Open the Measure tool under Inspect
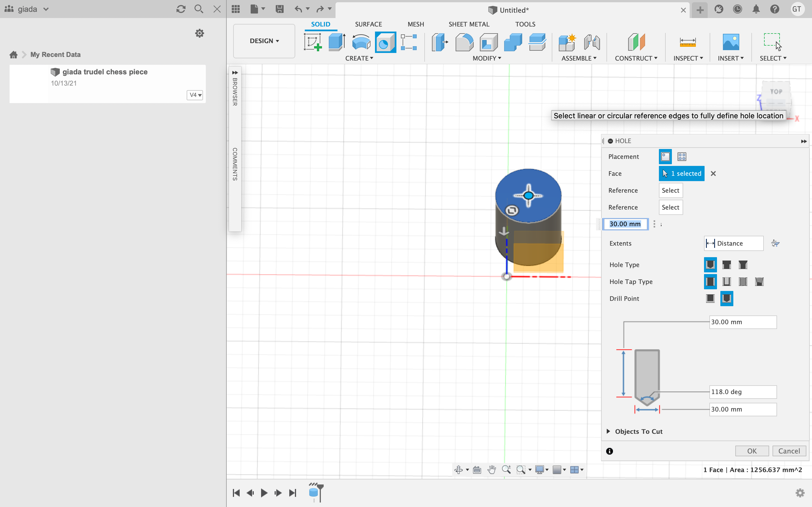 coord(687,42)
